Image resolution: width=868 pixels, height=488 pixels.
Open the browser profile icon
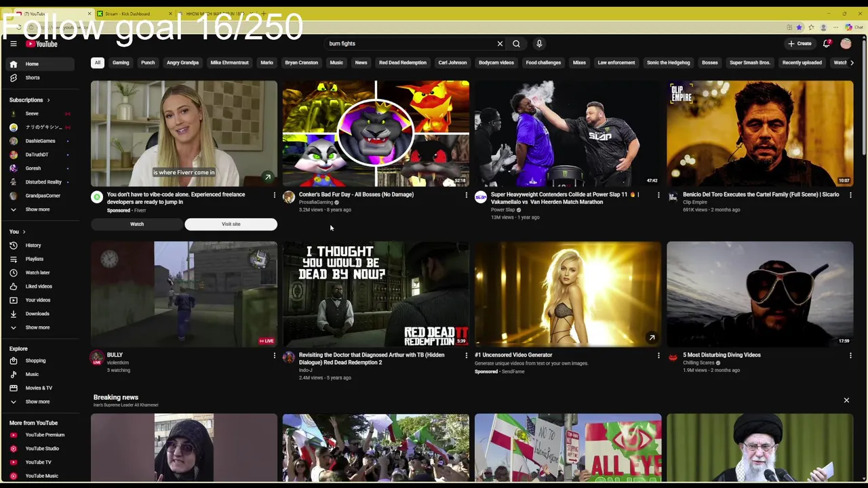pos(823,27)
